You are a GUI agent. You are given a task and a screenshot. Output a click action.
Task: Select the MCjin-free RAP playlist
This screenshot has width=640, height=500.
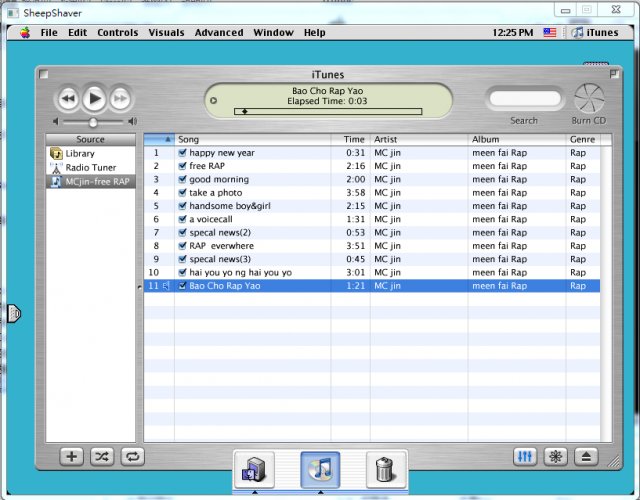click(x=90, y=181)
